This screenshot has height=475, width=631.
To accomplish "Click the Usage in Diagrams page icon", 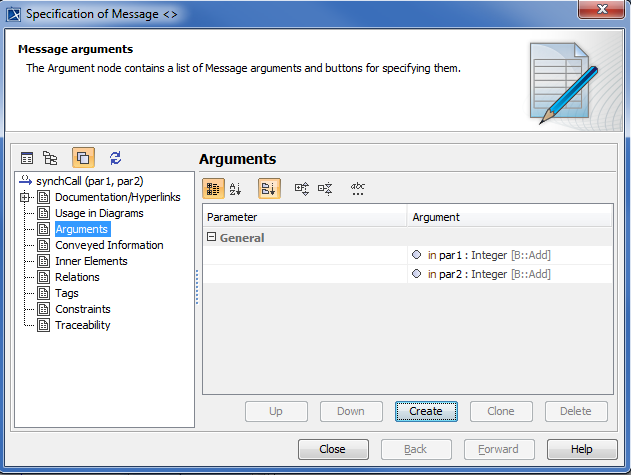I will 43,213.
